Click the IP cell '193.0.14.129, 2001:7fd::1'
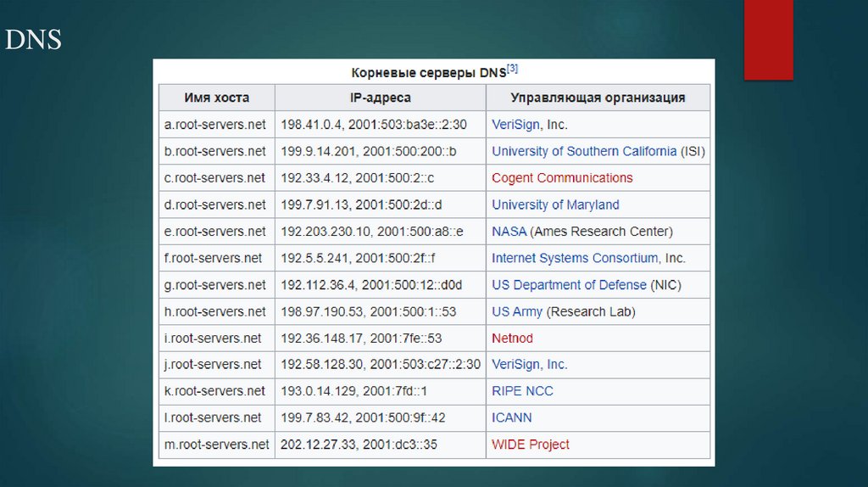This screenshot has height=487, width=868. point(381,391)
